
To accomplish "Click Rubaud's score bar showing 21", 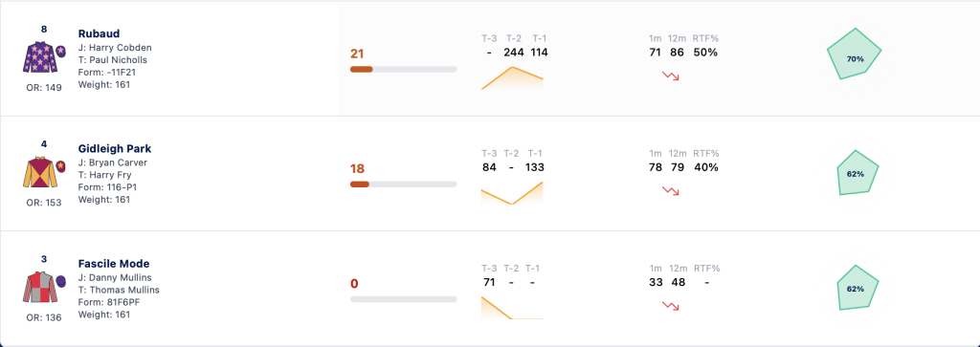I will [x=403, y=69].
